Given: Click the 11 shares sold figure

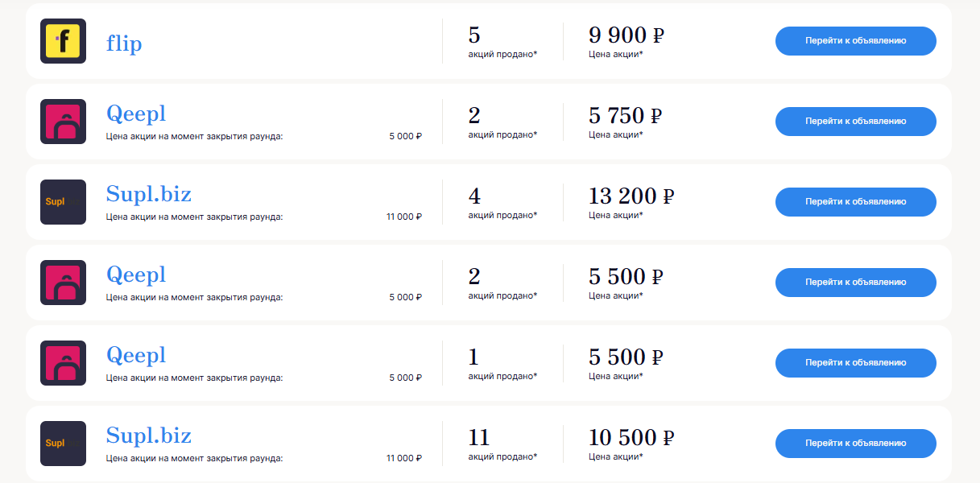Looking at the screenshot, I should pyautogui.click(x=479, y=438).
